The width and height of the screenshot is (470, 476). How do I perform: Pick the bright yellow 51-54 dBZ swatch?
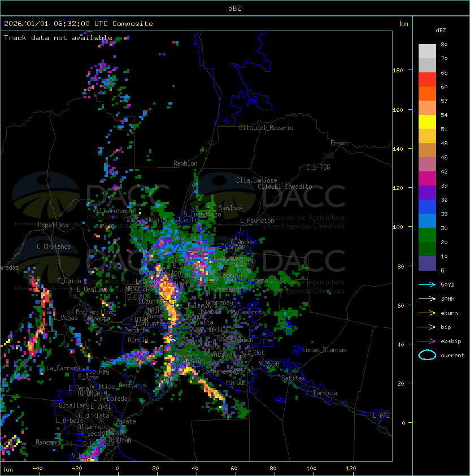427,122
